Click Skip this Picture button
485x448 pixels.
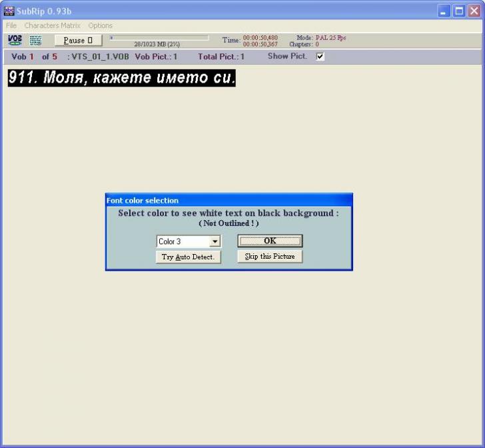(270, 257)
